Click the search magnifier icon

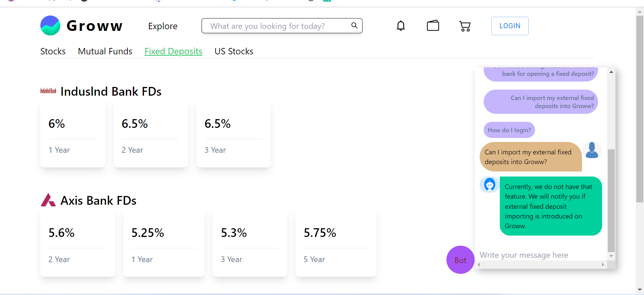click(354, 26)
